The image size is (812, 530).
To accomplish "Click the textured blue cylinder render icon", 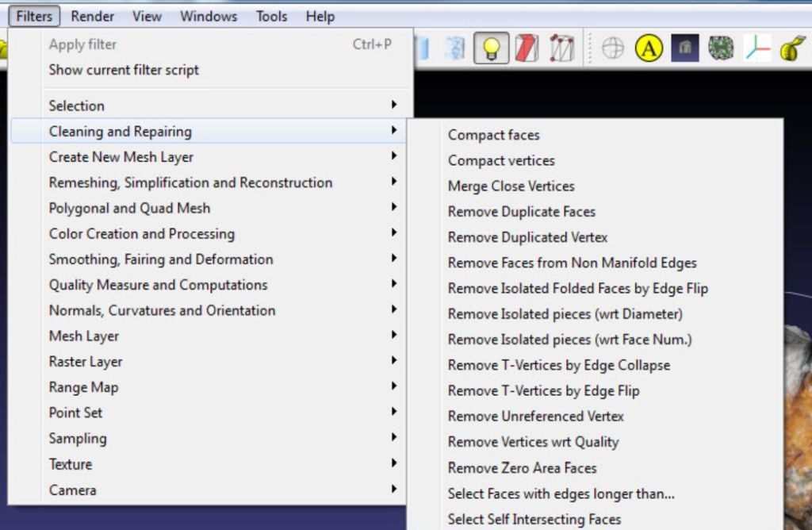I will point(455,48).
